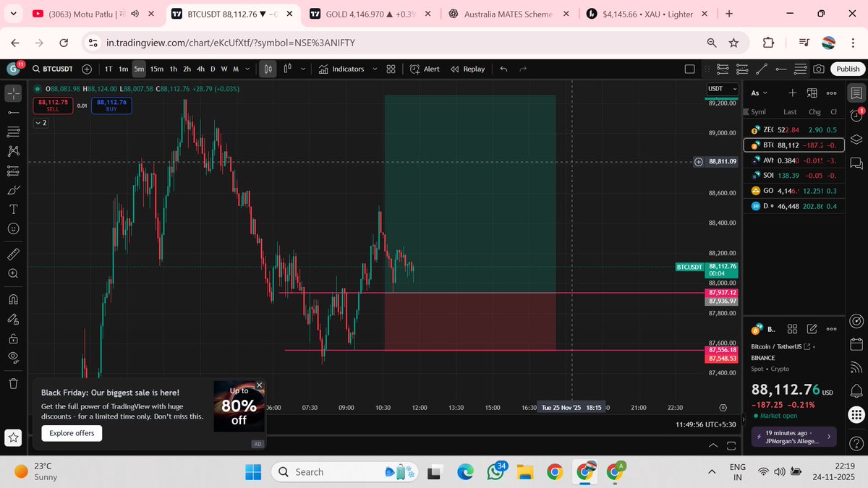Click the undo arrow

(x=503, y=69)
